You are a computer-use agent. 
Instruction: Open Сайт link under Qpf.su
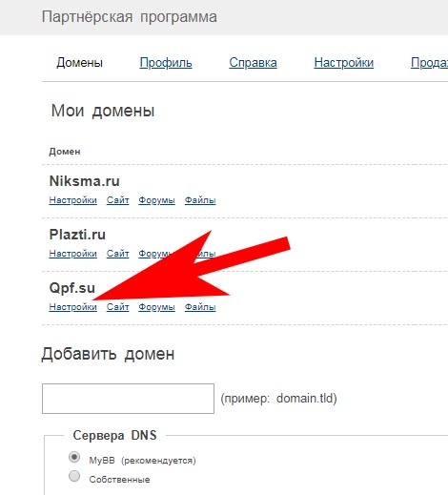(x=117, y=307)
